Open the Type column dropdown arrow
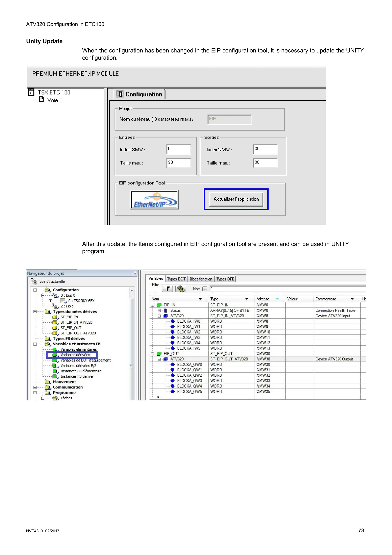392x555 pixels. tap(247, 299)
